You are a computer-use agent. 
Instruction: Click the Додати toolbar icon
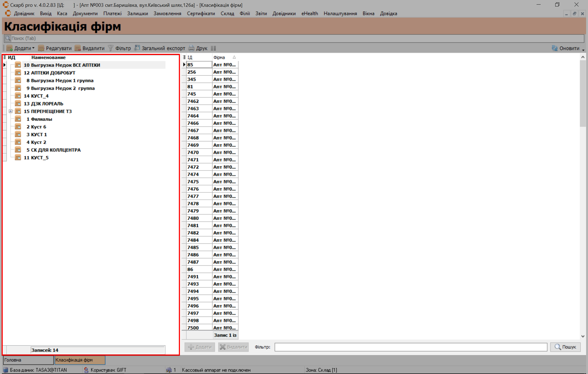pos(9,48)
